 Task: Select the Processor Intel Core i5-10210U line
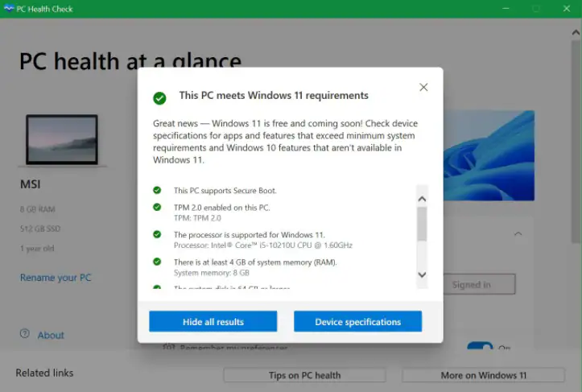coord(262,245)
